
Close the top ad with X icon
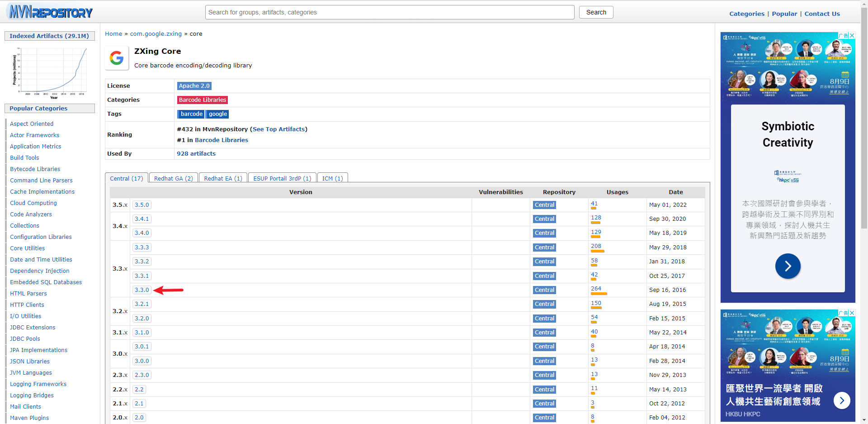coord(852,35)
